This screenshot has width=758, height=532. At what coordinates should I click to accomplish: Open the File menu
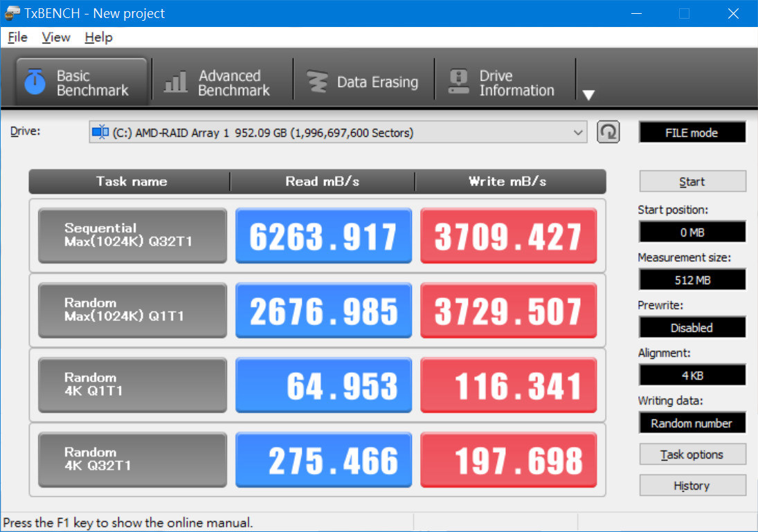(x=17, y=37)
